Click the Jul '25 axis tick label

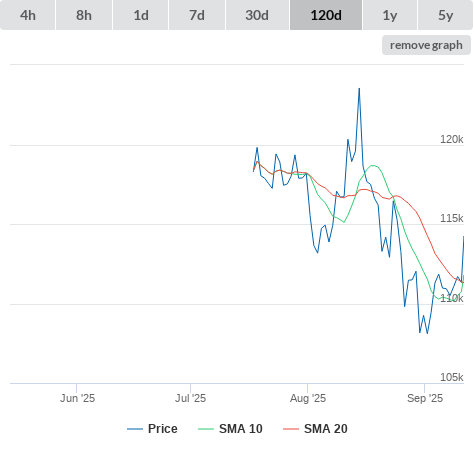pos(190,398)
